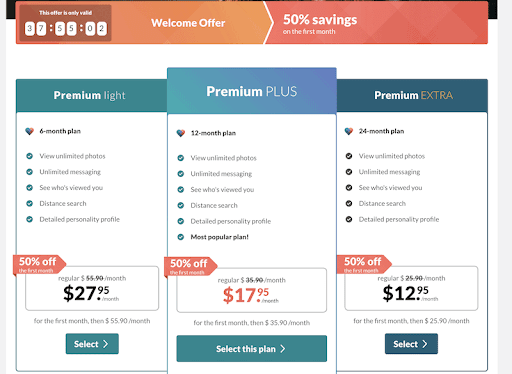
Task: Click checkmark next to Premium light View unlimited photos
Action: tap(30, 156)
